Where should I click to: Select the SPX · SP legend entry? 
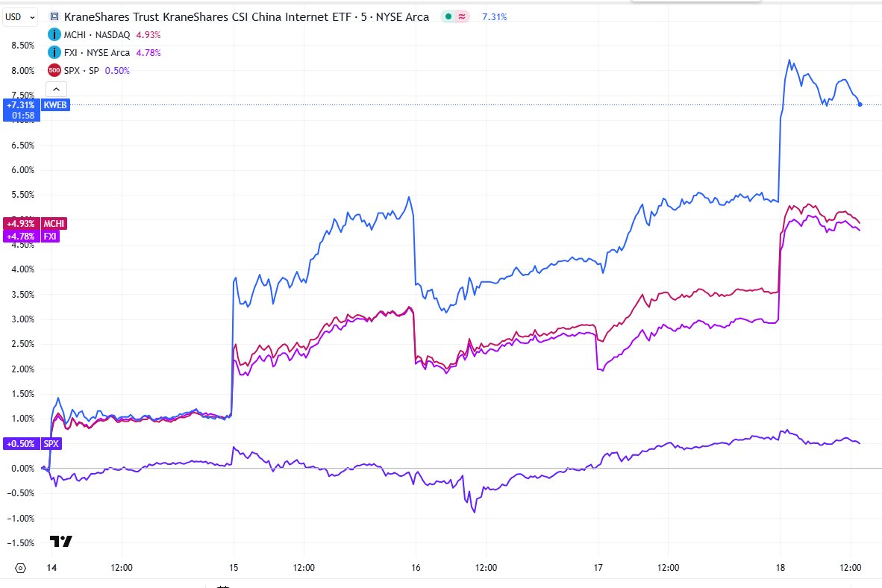click(x=81, y=70)
